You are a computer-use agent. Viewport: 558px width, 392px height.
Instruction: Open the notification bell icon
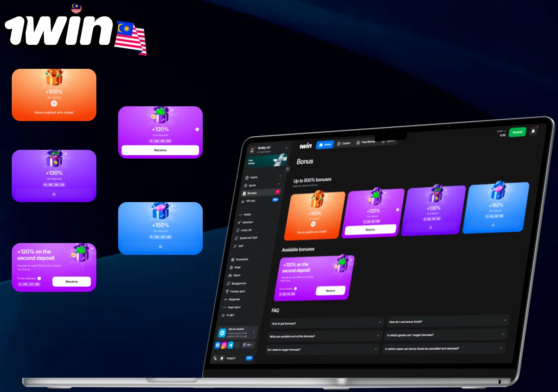pos(533,131)
